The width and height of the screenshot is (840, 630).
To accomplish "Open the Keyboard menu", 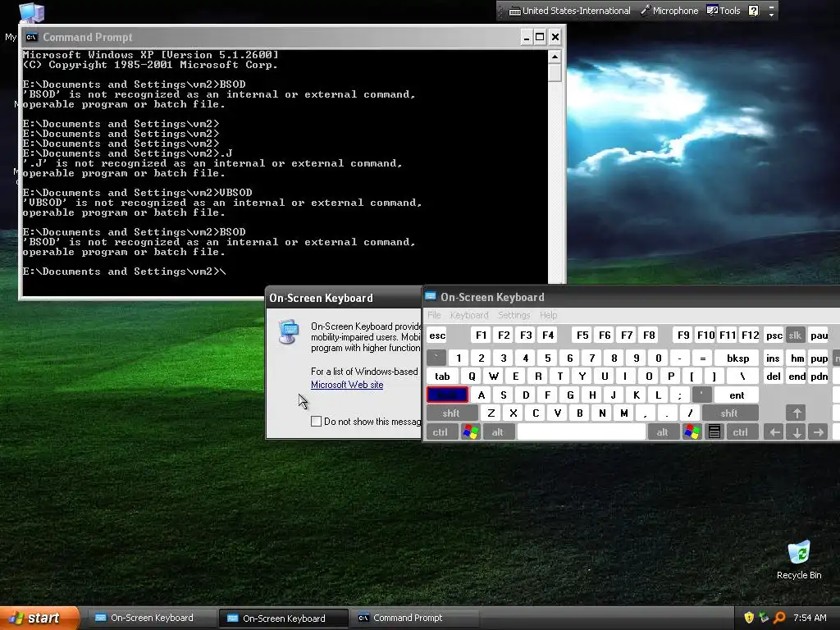I will pos(469,315).
